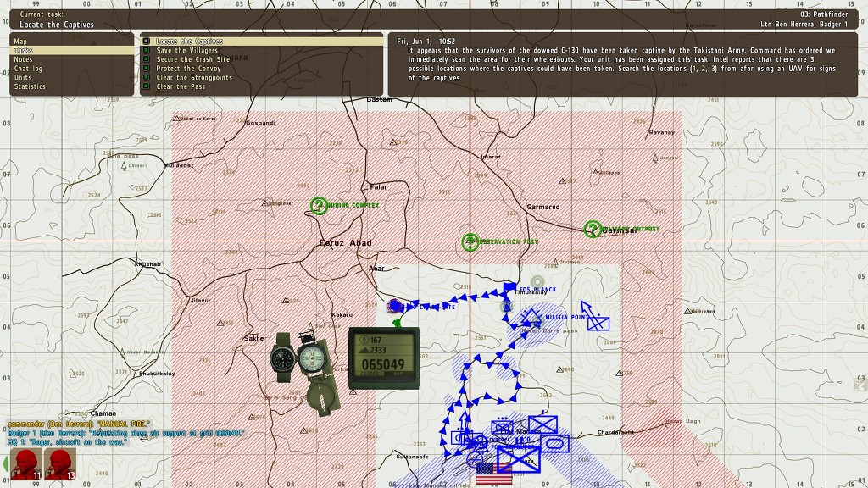Screen dimensions: 868x488
Task: Select the Garrison Outpost question mark marker
Action: tap(593, 229)
